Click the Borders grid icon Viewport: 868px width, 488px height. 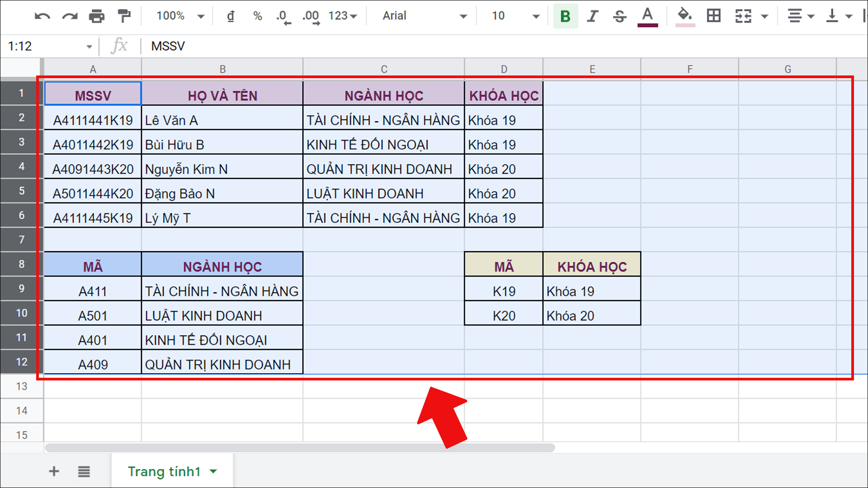[x=714, y=16]
